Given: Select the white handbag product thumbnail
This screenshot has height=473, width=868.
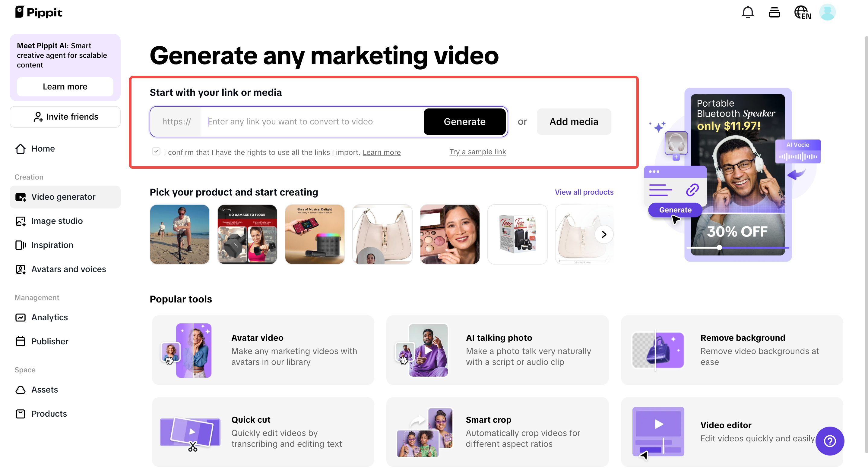Looking at the screenshot, I should pyautogui.click(x=382, y=234).
